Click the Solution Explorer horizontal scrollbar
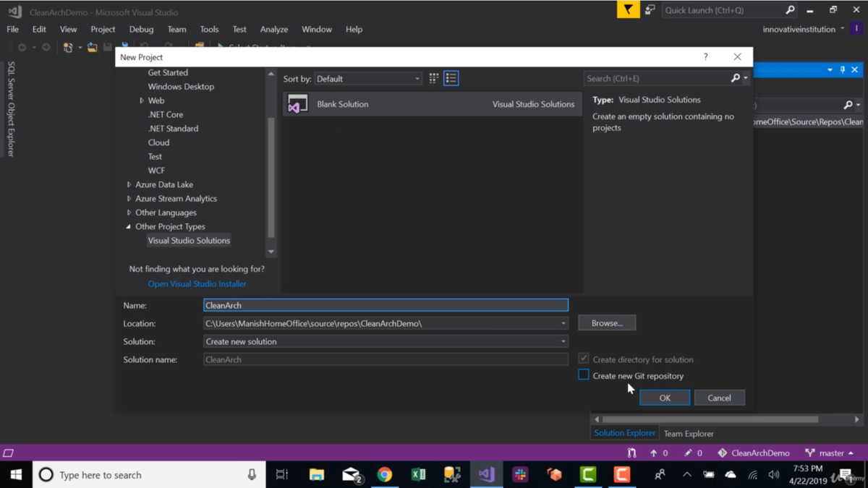This screenshot has width=868, height=488. 710,419
